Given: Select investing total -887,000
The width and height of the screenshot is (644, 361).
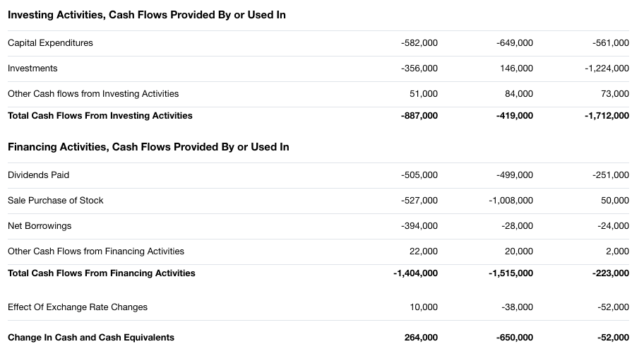Looking at the screenshot, I should point(419,115).
